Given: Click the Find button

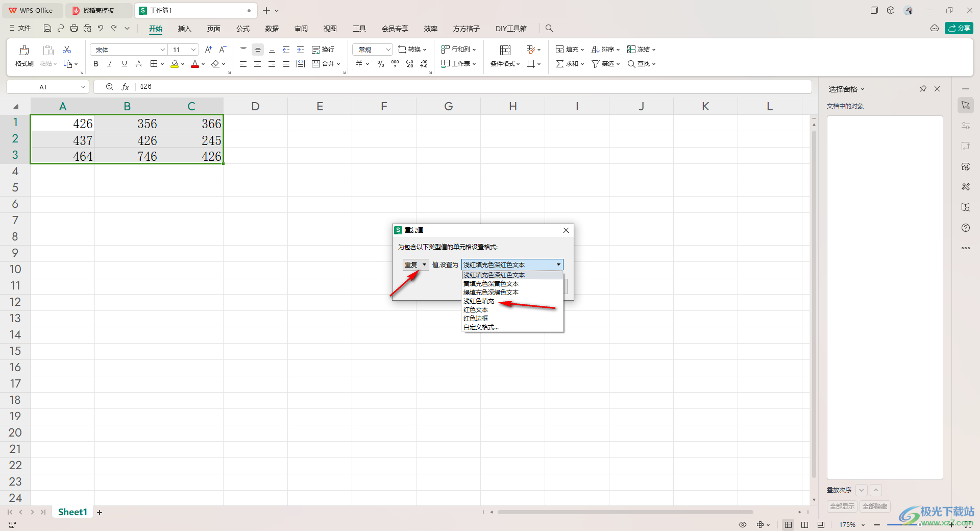Looking at the screenshot, I should tap(641, 64).
